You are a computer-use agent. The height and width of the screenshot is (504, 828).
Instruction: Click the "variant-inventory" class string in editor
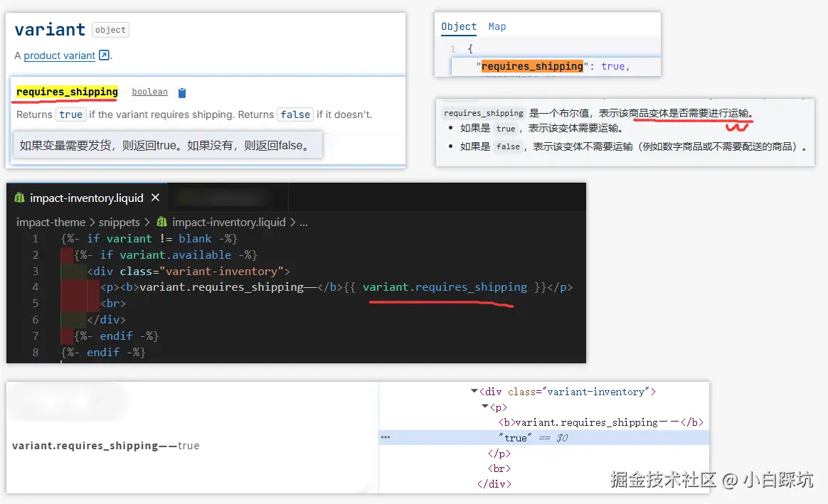click(221, 271)
